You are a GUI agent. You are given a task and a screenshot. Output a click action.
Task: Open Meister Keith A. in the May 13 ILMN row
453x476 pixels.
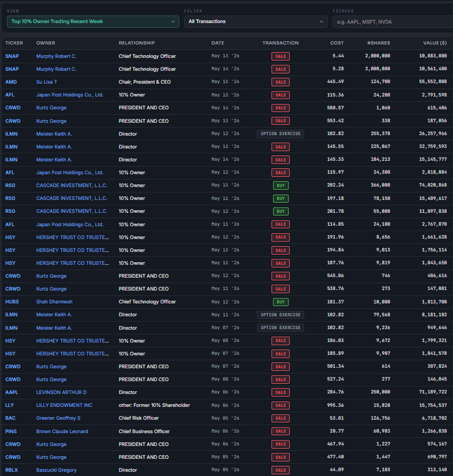tap(54, 147)
